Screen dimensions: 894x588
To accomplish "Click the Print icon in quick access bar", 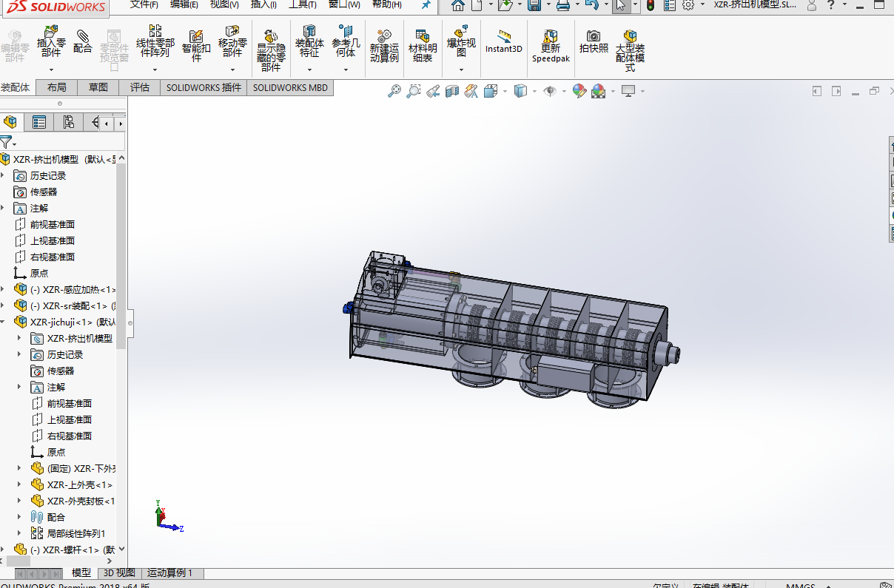I will pos(562,6).
